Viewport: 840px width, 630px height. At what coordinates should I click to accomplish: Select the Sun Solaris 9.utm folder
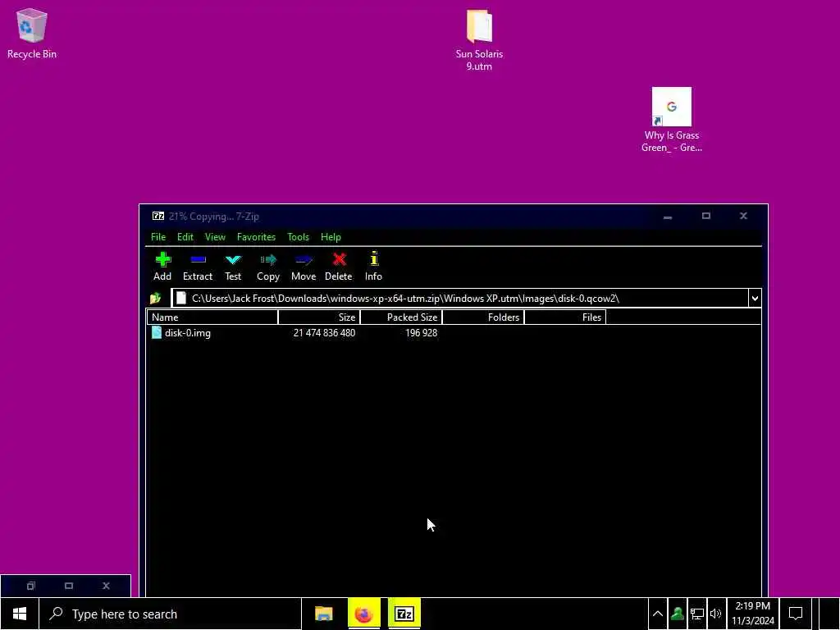coord(479,40)
